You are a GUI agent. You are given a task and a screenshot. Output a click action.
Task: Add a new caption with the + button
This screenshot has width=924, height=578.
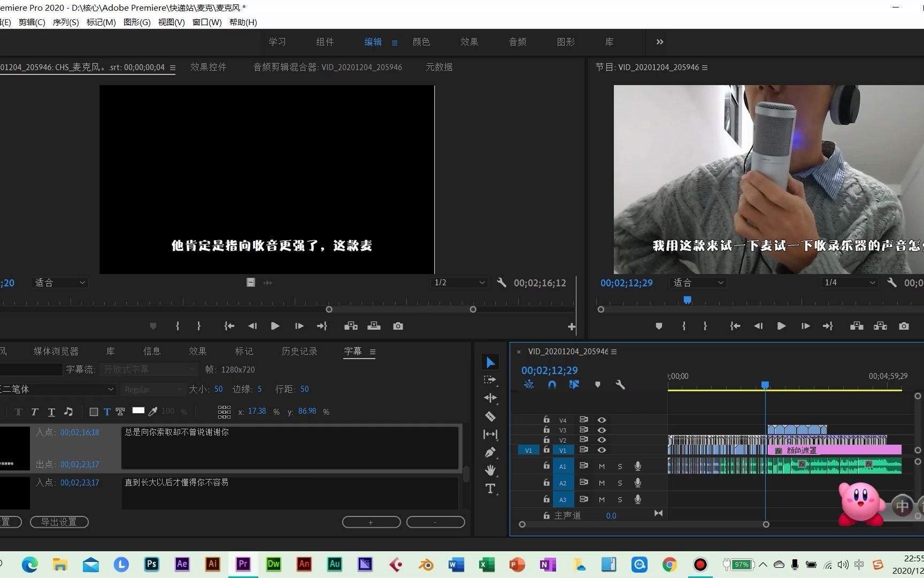pyautogui.click(x=371, y=522)
